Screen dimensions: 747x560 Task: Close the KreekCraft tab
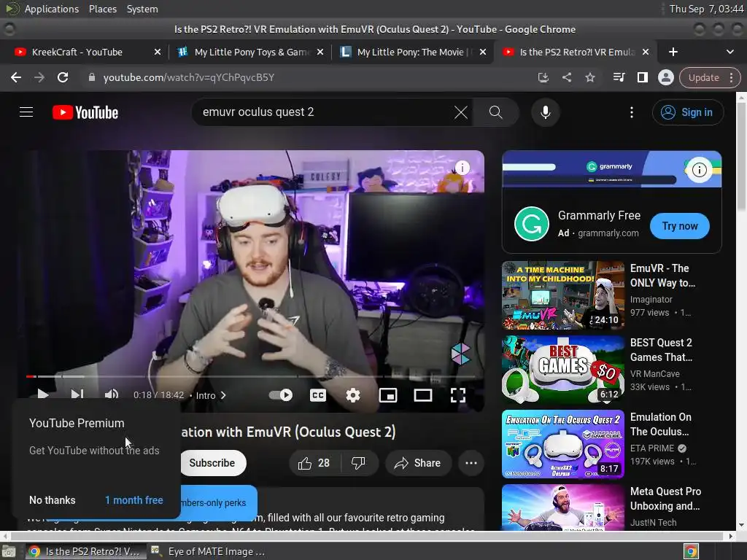coord(158,52)
